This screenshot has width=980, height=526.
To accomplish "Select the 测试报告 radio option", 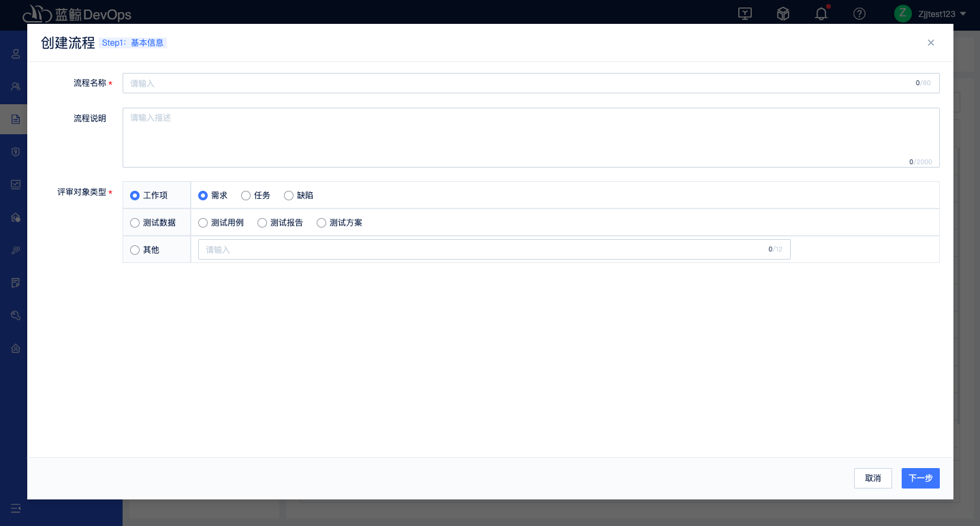I will [262, 223].
